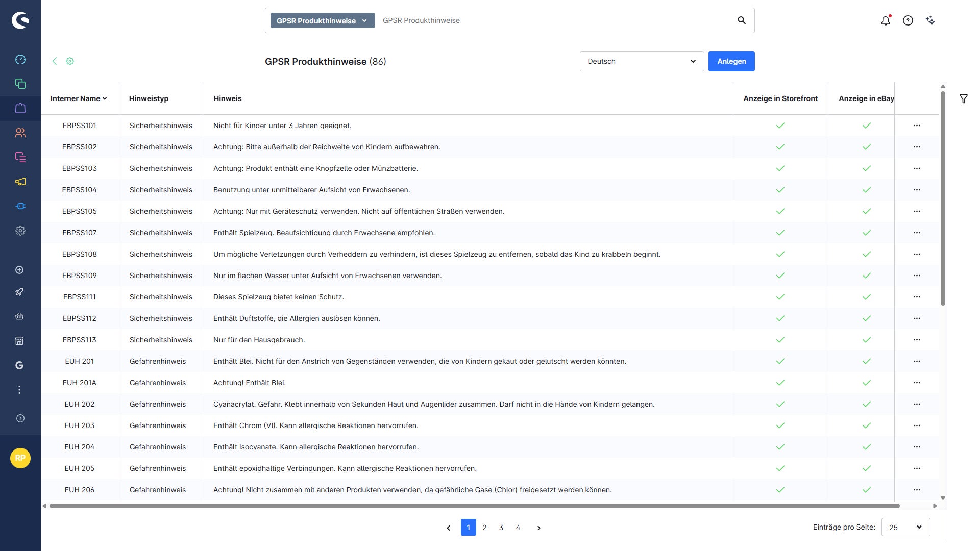Open list settings gear next to back arrow
Screen dimensions: 980x551
[70, 61]
